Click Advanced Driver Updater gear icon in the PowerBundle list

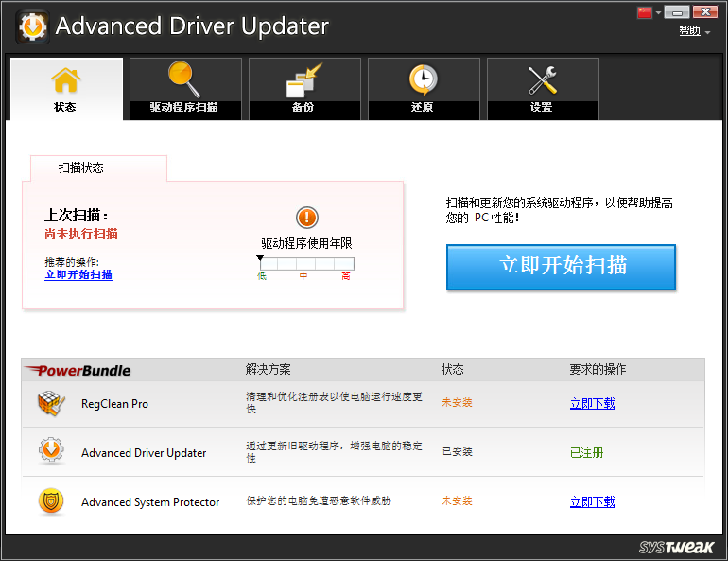51,450
